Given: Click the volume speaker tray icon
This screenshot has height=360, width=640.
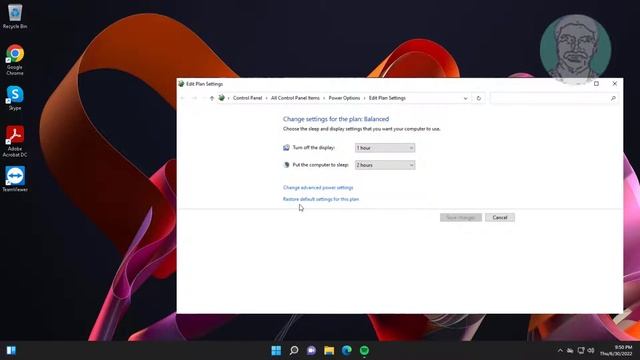Looking at the screenshot, I should (591, 350).
